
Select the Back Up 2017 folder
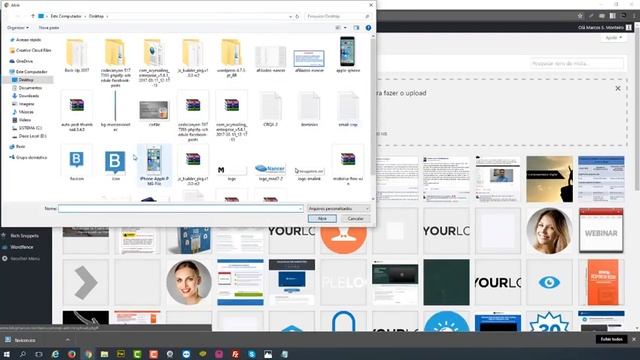coord(77,56)
